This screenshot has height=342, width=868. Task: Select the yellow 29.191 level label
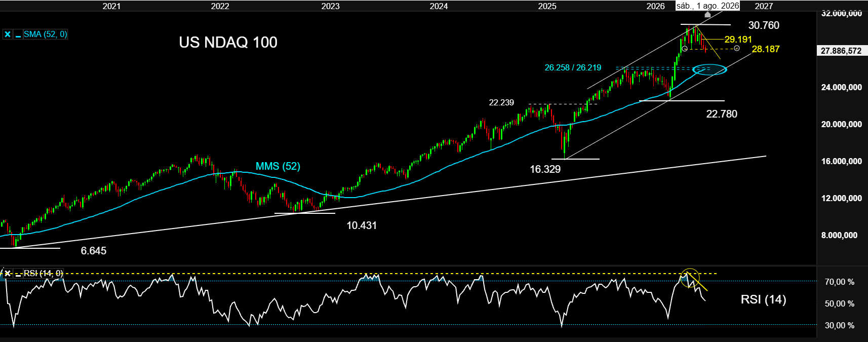[738, 40]
